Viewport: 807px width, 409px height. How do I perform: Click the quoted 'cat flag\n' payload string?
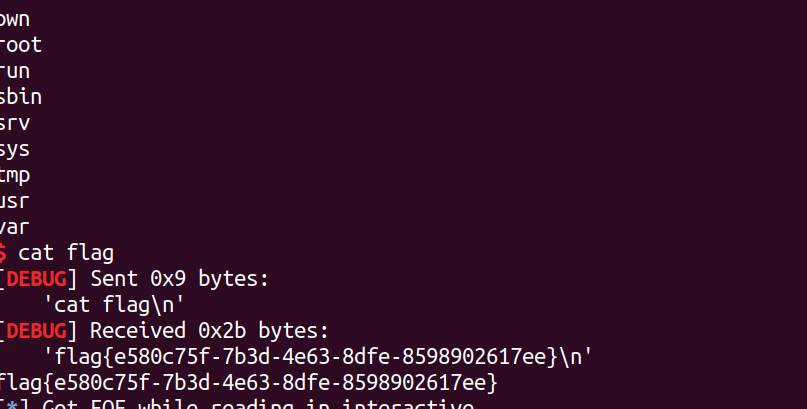[115, 305]
